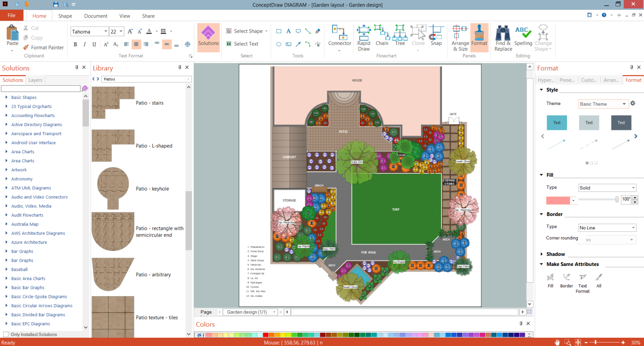Switch to the Document ribbon tab
Image resolution: width=644 pixels, height=346 pixels.
[96, 16]
